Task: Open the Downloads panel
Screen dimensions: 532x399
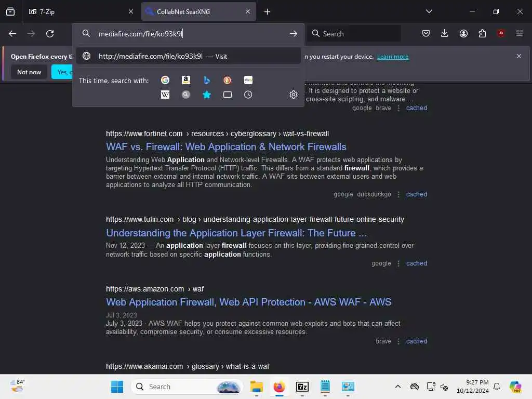Action: 445,33
